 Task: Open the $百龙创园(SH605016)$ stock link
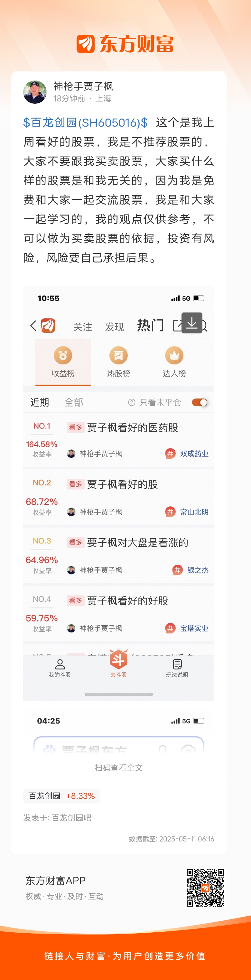pyautogui.click(x=86, y=122)
